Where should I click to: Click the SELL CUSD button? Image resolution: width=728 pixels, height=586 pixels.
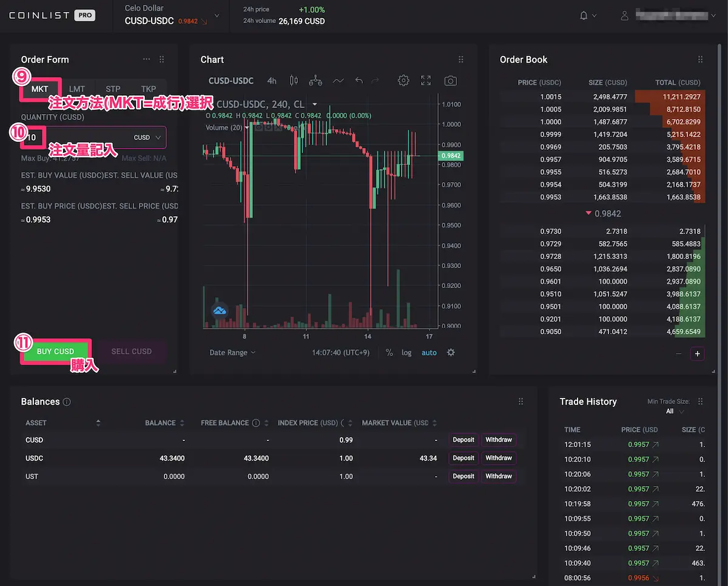coord(132,351)
